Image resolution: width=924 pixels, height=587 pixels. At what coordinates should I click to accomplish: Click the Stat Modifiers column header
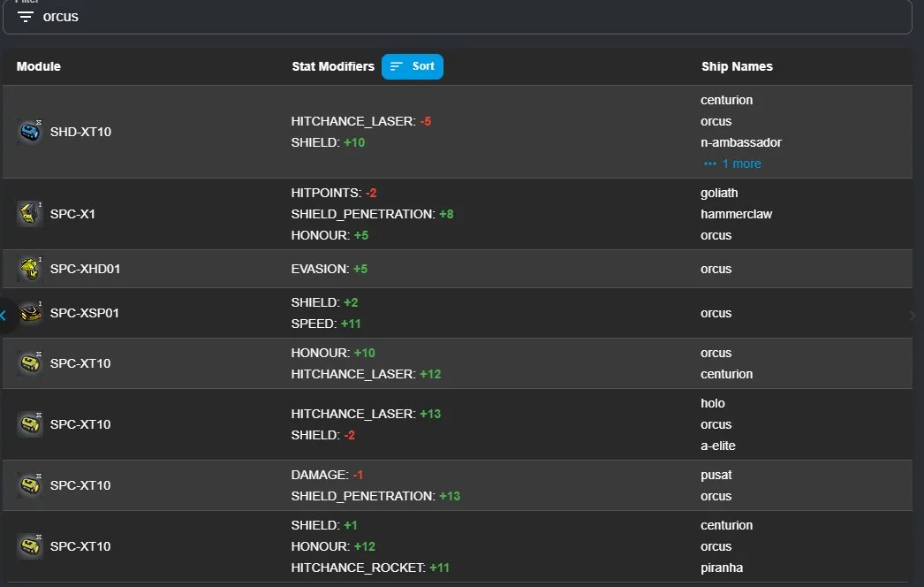coord(333,66)
